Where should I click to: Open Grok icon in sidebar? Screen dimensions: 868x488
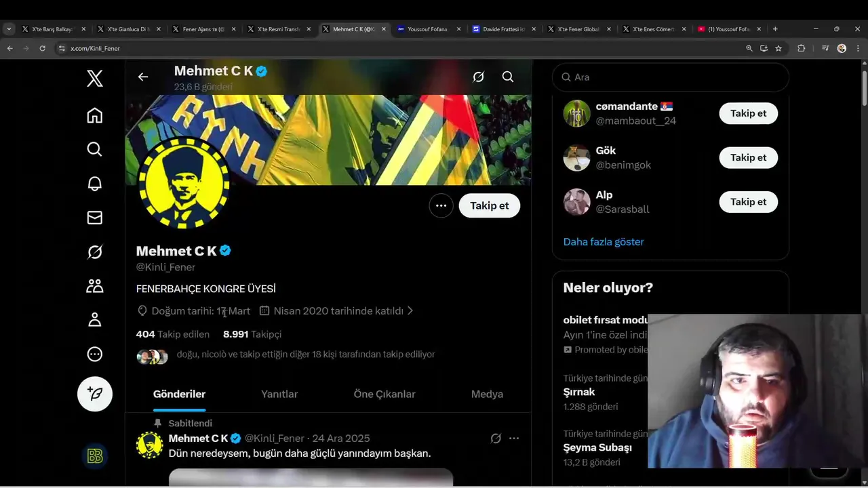point(95,252)
